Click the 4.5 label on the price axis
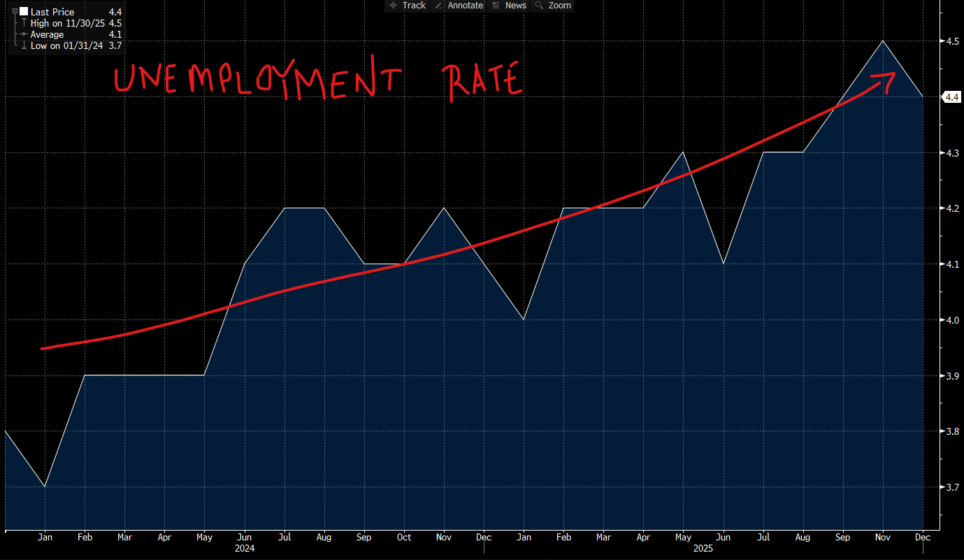Viewport: 964px width, 560px height. [951, 41]
